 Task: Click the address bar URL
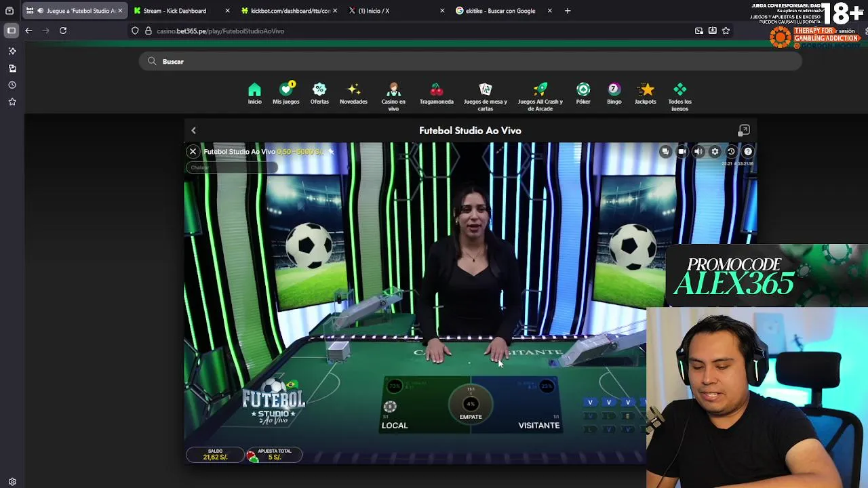coord(220,31)
